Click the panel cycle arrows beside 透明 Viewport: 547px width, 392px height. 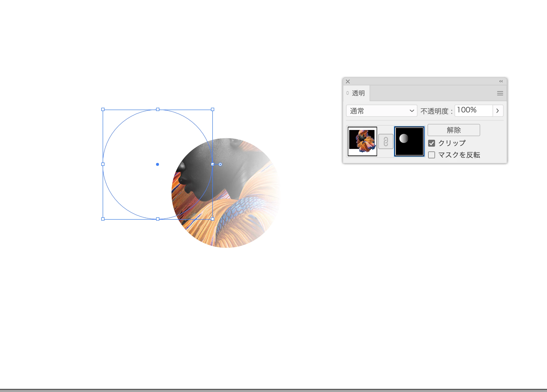(x=348, y=93)
